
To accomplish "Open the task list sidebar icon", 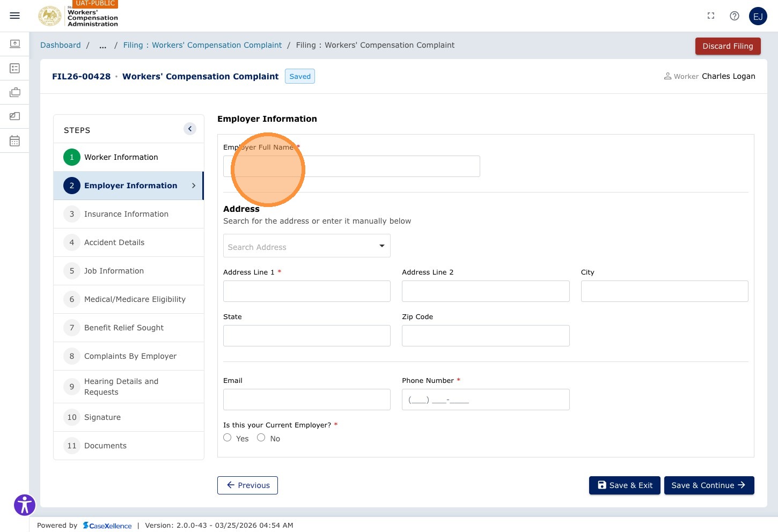I will click(x=15, y=68).
